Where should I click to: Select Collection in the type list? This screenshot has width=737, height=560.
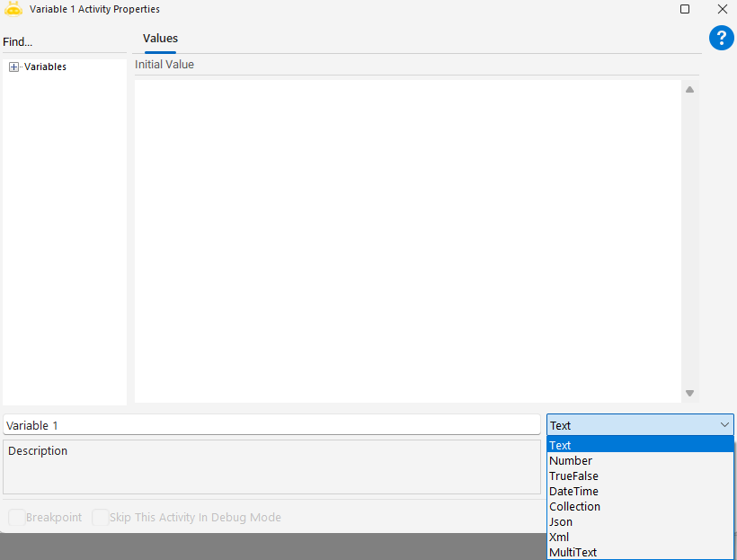(574, 507)
